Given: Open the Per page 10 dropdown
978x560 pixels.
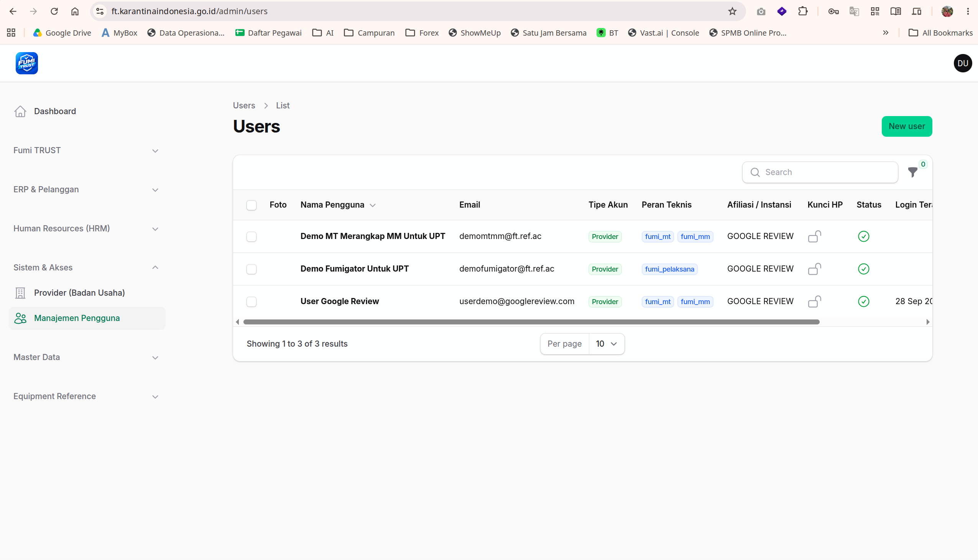Looking at the screenshot, I should pos(606,344).
